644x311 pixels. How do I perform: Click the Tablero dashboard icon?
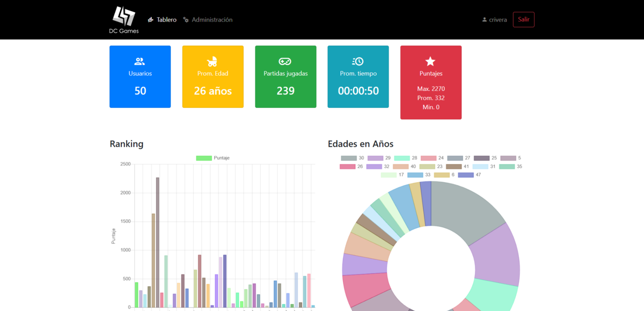[151, 20]
